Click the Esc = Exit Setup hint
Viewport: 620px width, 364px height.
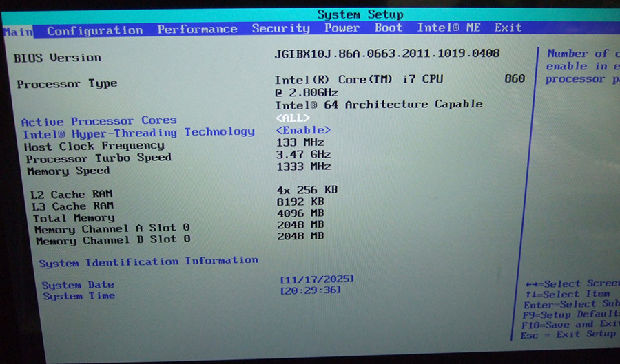[x=568, y=334]
